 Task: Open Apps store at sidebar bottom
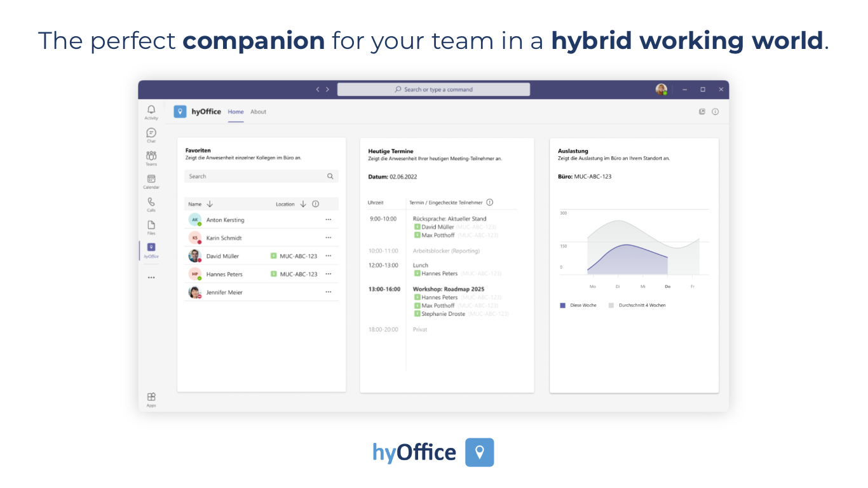151,400
